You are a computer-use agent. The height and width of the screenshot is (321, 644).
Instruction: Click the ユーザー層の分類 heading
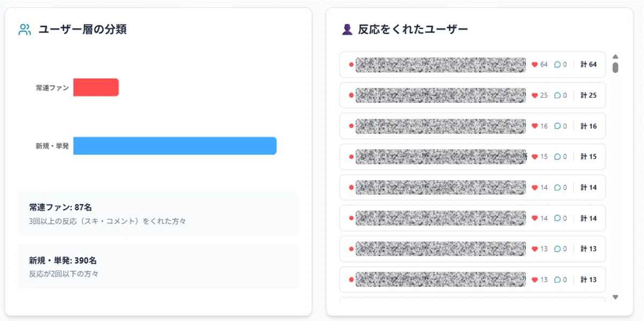(82, 29)
